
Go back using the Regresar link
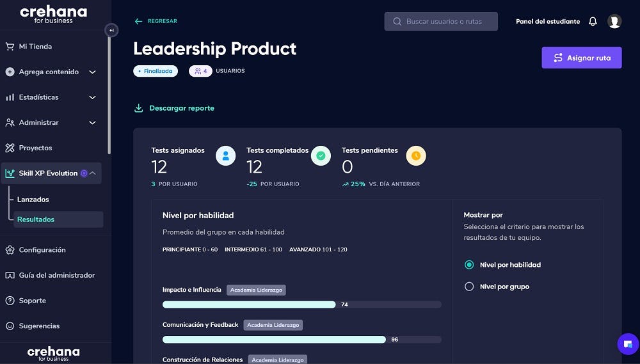click(156, 21)
